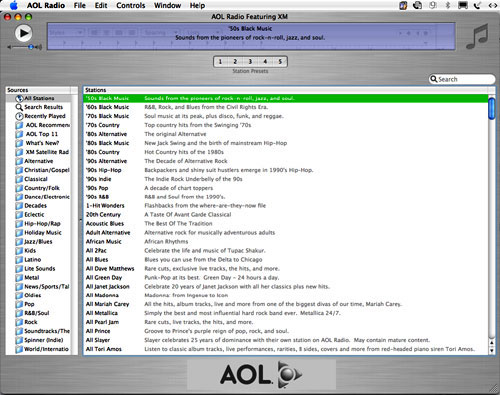The width and height of the screenshot is (500, 395).
Task: Select the All Metallica station
Action: [285, 313]
